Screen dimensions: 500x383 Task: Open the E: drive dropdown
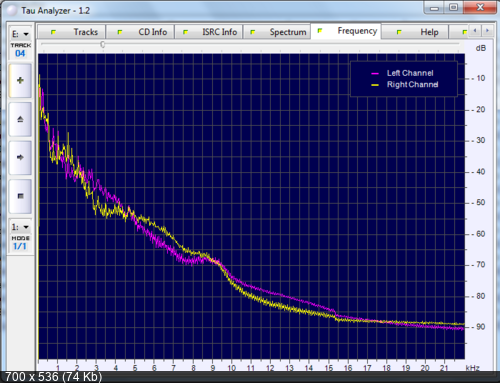20,34
